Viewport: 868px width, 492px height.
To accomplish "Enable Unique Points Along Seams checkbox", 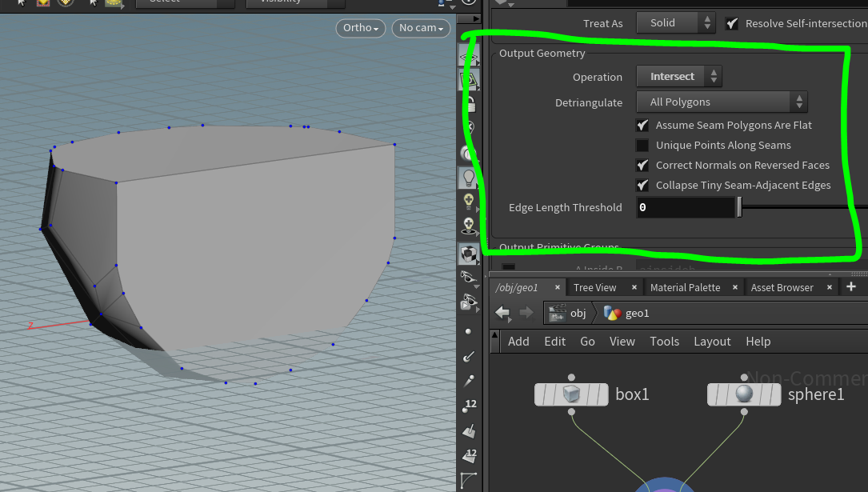I will [642, 146].
